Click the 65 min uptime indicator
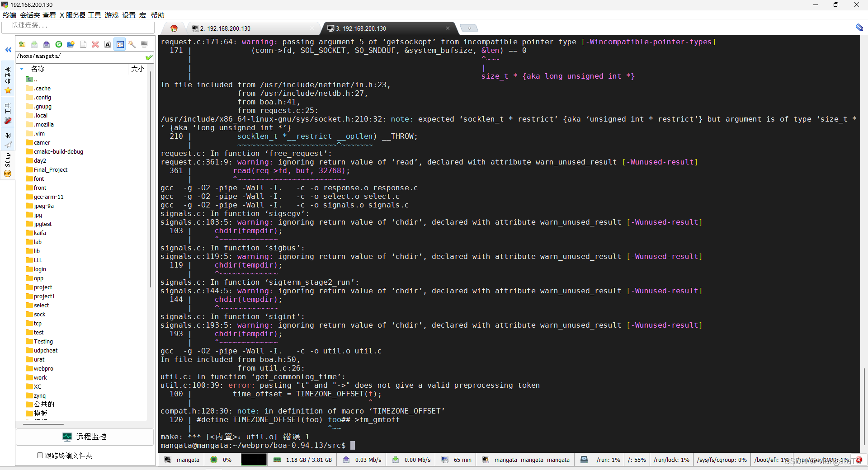Viewport: 868px width, 470px height. (x=457, y=460)
